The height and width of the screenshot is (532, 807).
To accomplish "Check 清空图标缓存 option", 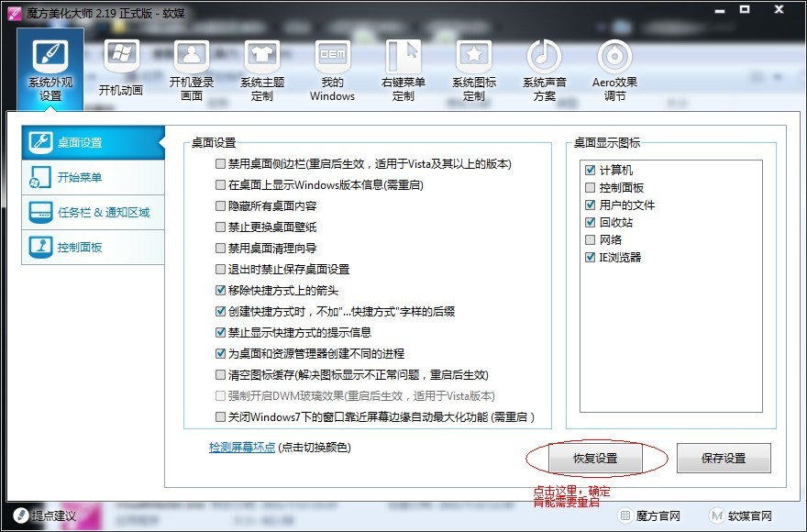I will pos(220,375).
